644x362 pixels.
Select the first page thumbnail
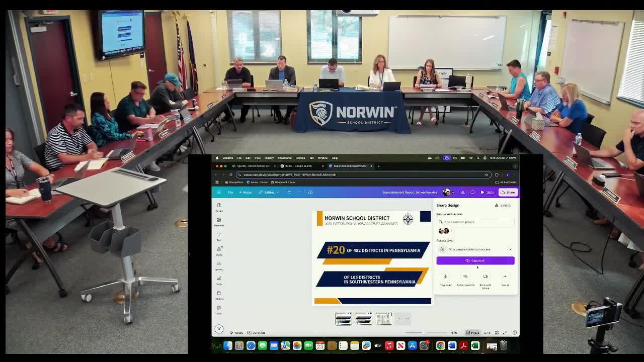[x=344, y=319]
